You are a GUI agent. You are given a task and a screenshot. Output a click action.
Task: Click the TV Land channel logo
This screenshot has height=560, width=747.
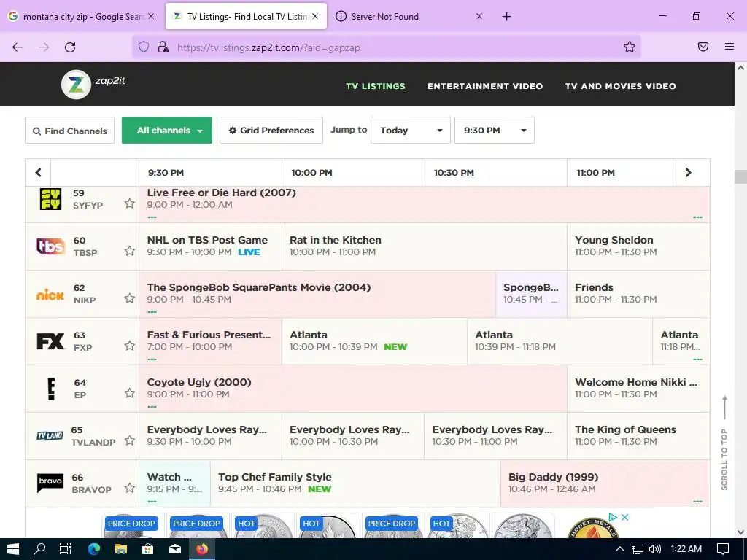click(x=50, y=436)
